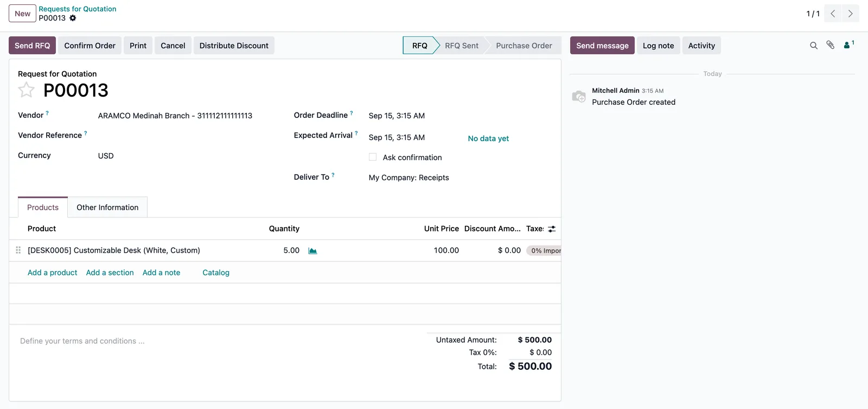Open attachments using the paperclip icon
The image size is (868, 409).
[x=831, y=45]
